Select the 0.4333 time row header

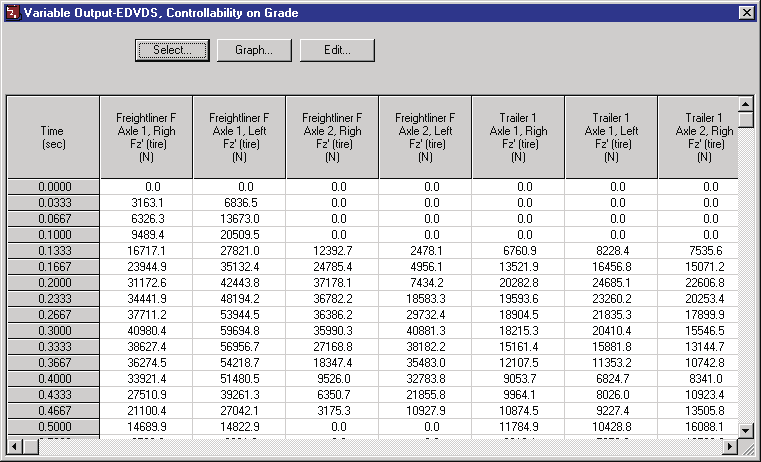coord(53,395)
